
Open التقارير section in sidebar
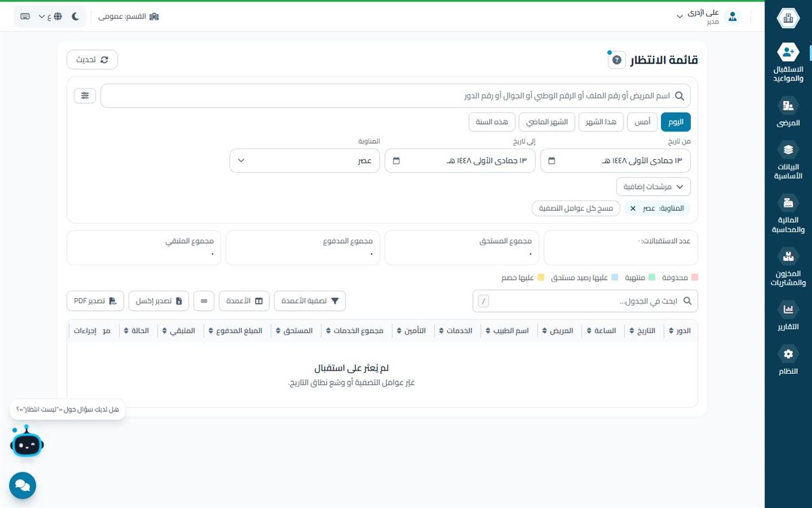(x=788, y=316)
